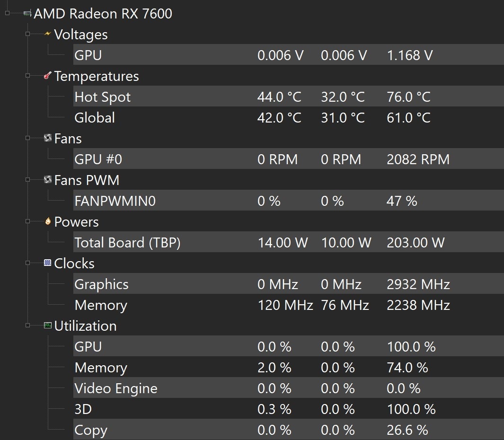
Task: Collapse the Temperatures section
Action: pos(27,76)
